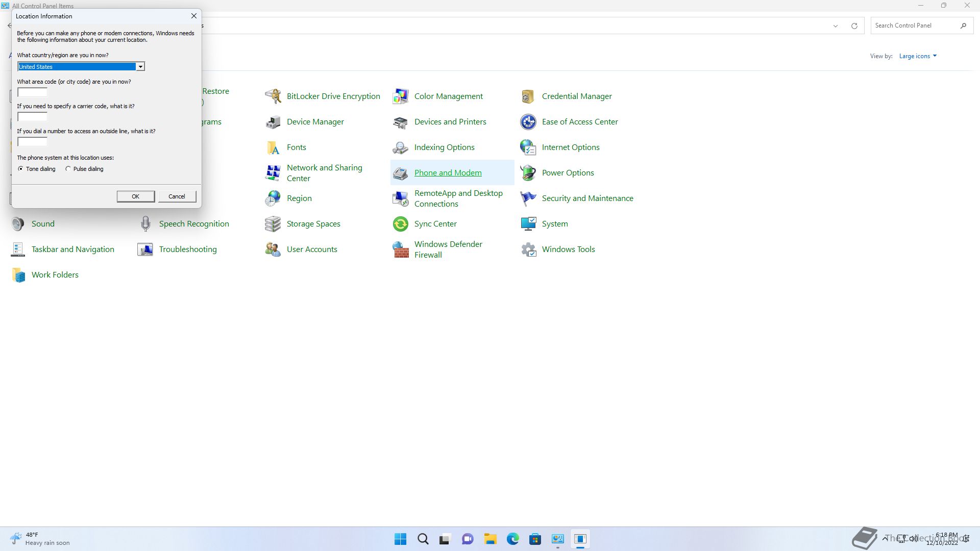Select Pulse dialing radio button
This screenshot has height=551, width=980.
[68, 169]
